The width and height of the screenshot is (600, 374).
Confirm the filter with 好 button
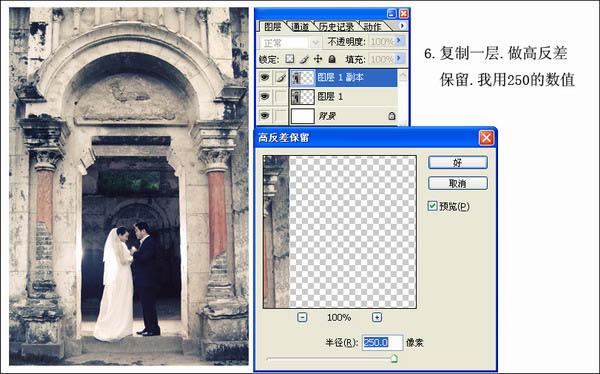coord(457,162)
